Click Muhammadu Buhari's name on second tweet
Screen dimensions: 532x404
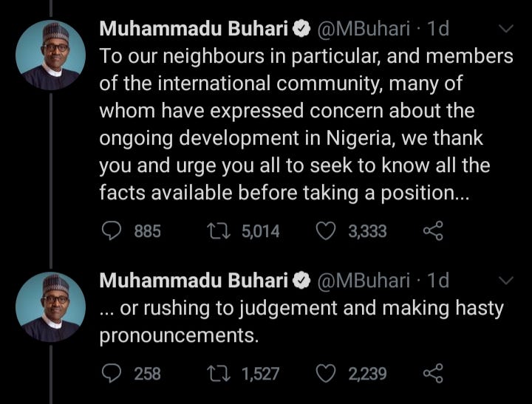tap(194, 281)
